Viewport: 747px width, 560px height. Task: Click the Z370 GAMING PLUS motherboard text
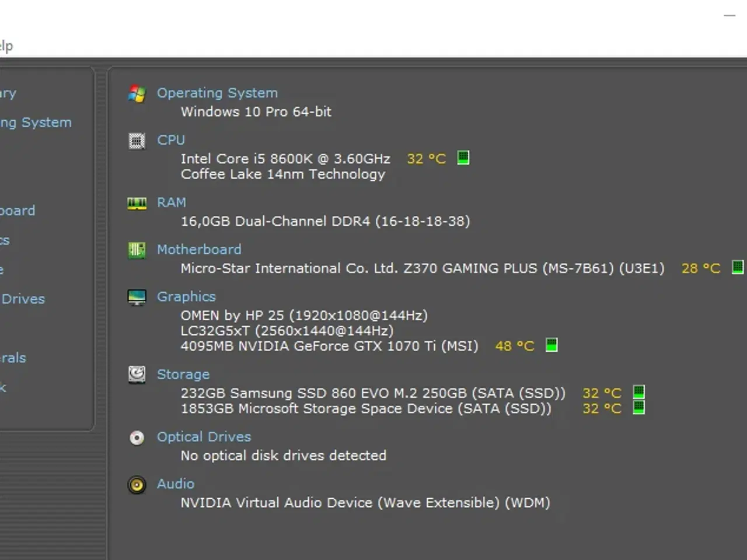[423, 268]
